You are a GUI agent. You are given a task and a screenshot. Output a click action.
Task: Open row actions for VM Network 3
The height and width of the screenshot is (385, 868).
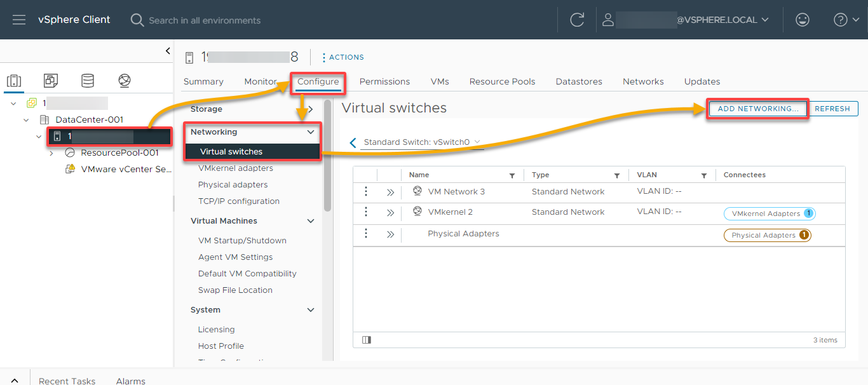coord(366,191)
